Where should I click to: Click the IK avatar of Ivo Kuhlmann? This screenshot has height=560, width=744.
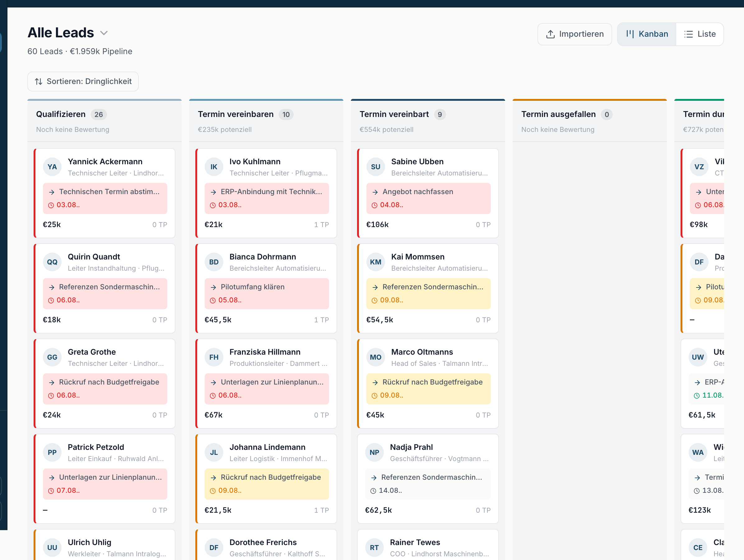[214, 167]
